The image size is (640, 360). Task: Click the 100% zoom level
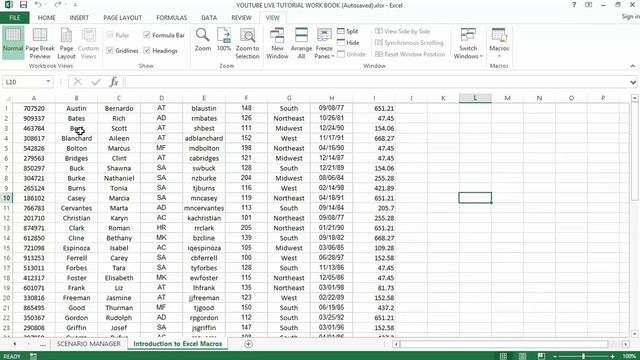click(x=629, y=356)
